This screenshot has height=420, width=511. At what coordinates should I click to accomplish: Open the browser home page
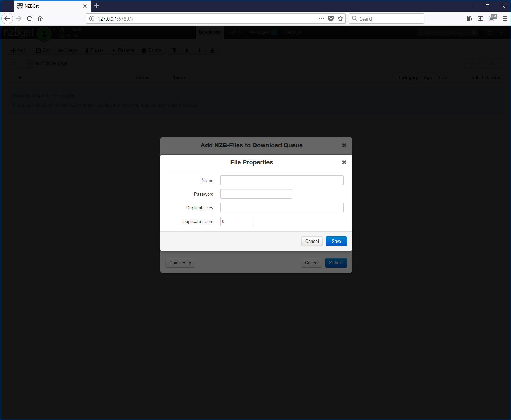40,18
